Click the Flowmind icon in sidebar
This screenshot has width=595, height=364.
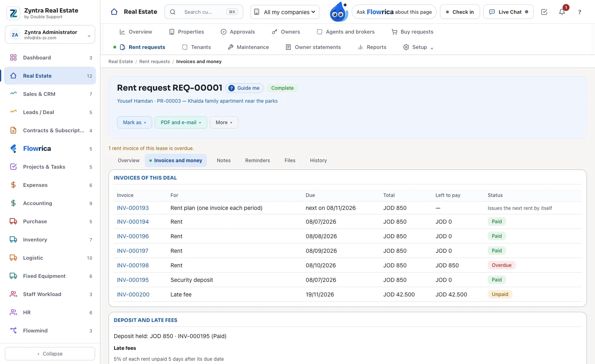point(13,330)
